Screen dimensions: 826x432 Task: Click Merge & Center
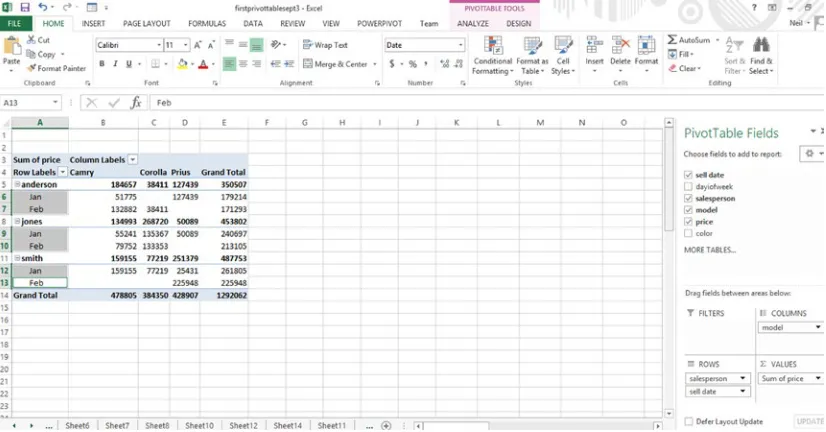335,64
